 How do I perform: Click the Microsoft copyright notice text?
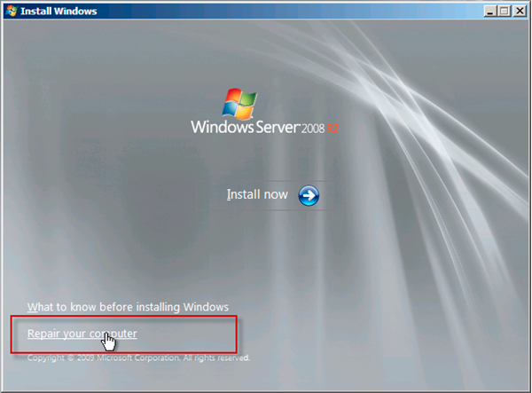pos(138,358)
